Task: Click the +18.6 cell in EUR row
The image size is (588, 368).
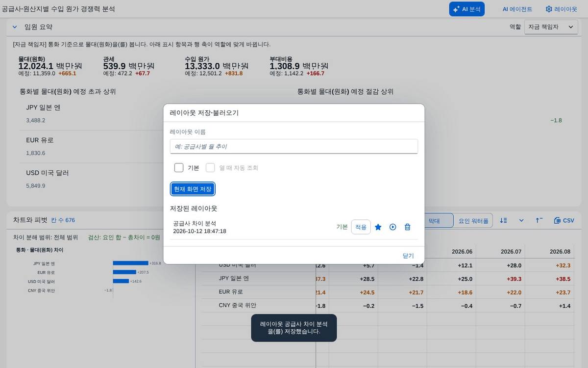Action: point(465,292)
